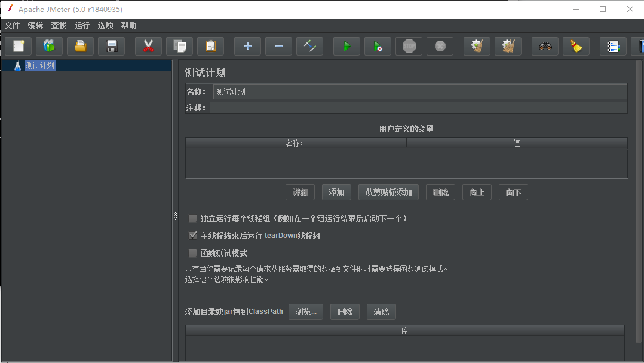Click the right panel vertical scrollbar
Viewport: 644px width, 363px height.
coord(638,202)
